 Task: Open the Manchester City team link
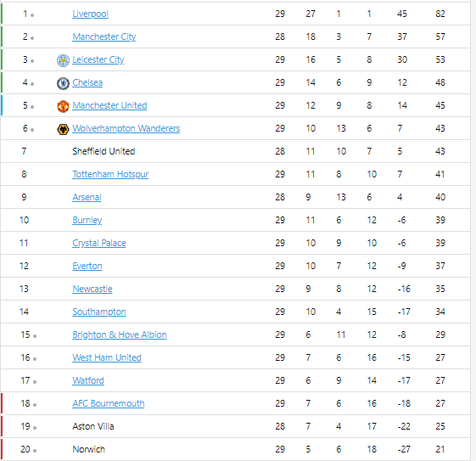104,37
